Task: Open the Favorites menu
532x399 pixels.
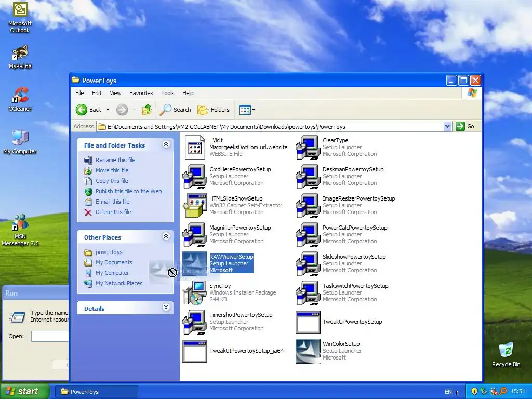Action: pos(141,93)
